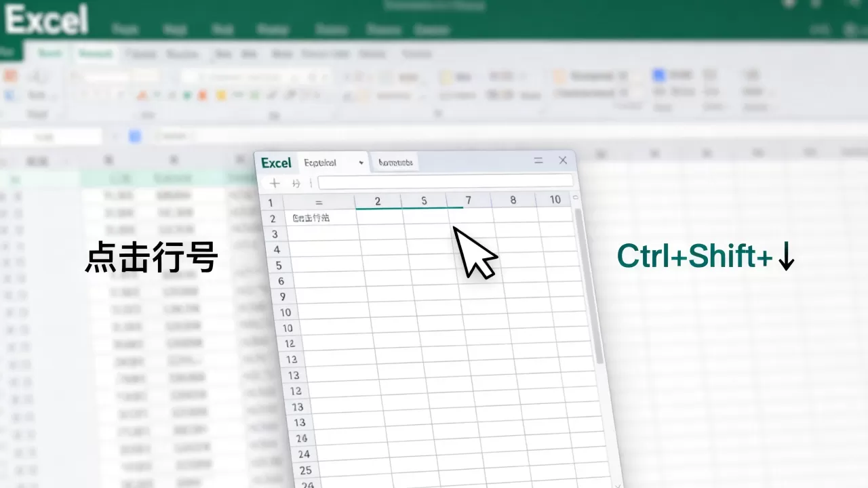
Task: Click inside the empty formula bar field
Action: tap(446, 182)
